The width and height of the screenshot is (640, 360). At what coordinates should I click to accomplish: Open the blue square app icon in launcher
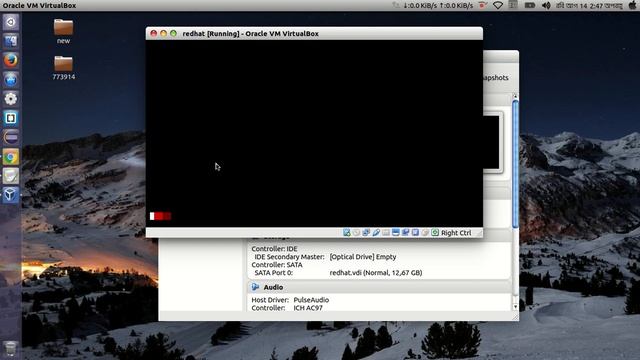coord(11,118)
